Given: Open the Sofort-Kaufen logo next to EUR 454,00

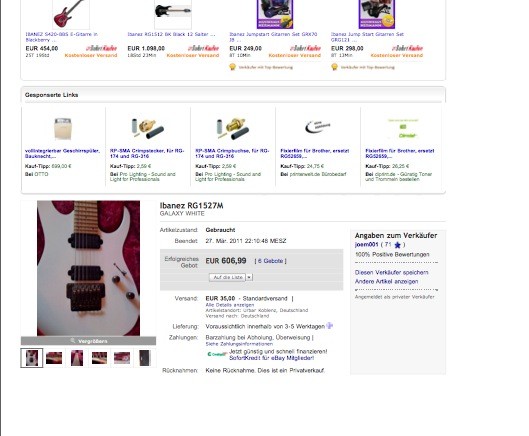Looking at the screenshot, I should (x=101, y=48).
